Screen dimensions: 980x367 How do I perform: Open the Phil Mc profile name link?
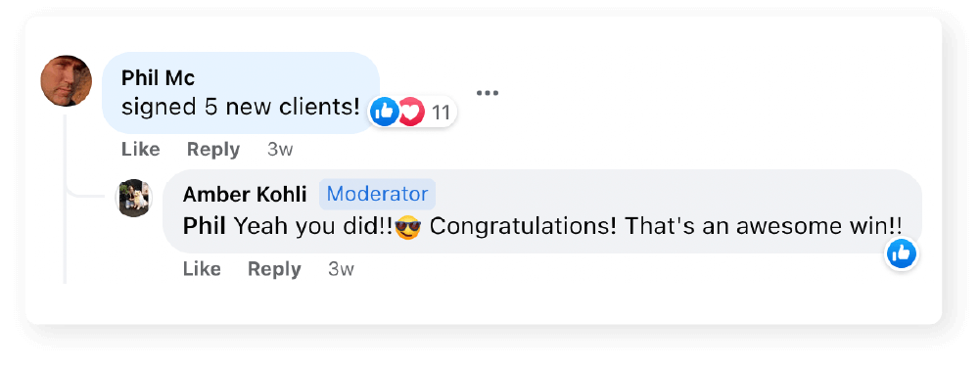pyautogui.click(x=159, y=78)
